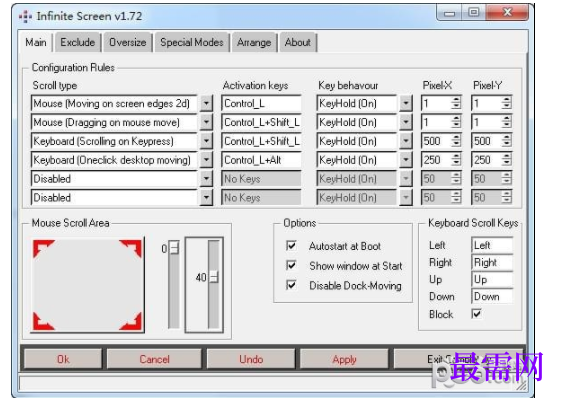
Task: Click the empty status bar field
Action: click(272, 383)
